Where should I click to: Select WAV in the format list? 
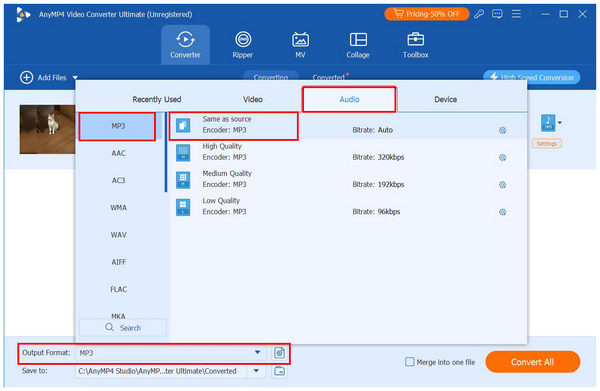[x=118, y=235]
